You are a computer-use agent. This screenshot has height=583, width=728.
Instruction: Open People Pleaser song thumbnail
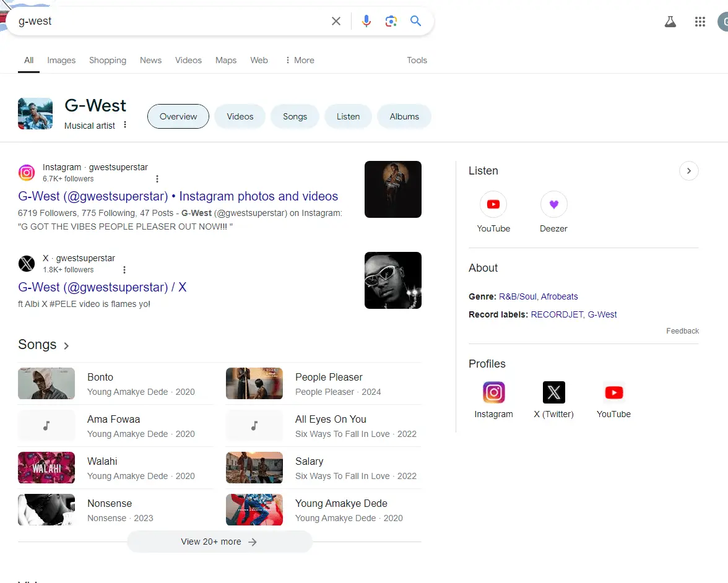tap(254, 384)
